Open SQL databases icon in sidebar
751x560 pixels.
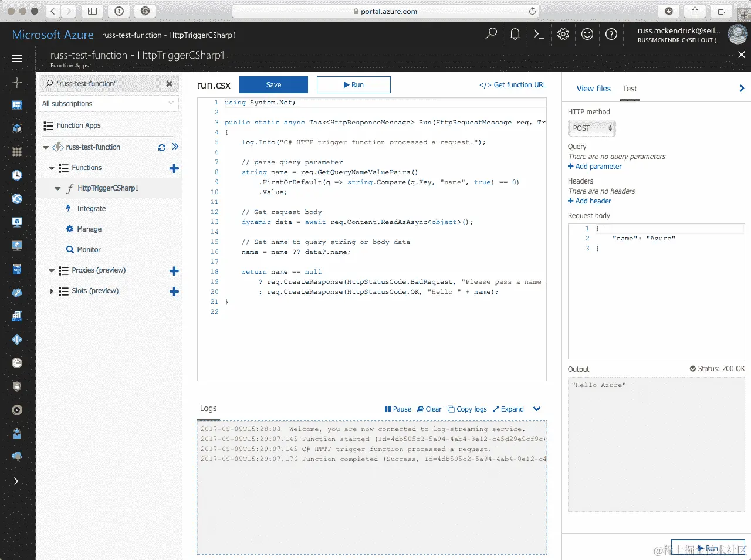(17, 269)
